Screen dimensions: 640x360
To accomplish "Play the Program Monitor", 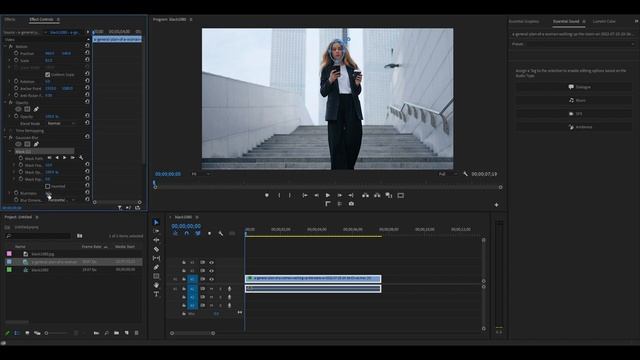I will point(328,196).
